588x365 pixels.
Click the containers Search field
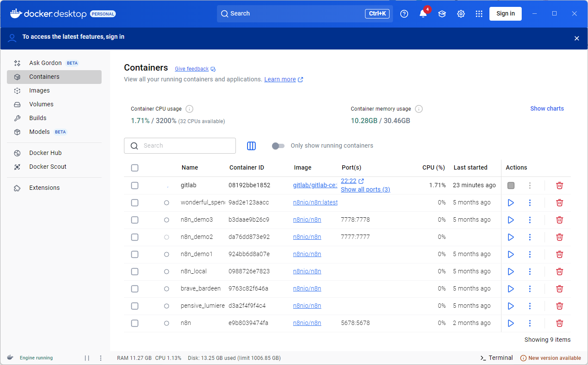[x=180, y=146]
